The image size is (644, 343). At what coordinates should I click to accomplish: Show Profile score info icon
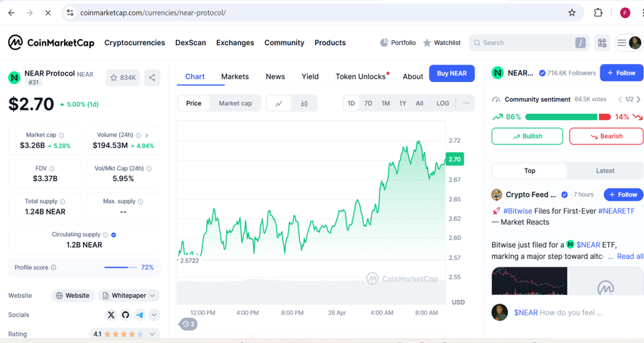[53, 267]
